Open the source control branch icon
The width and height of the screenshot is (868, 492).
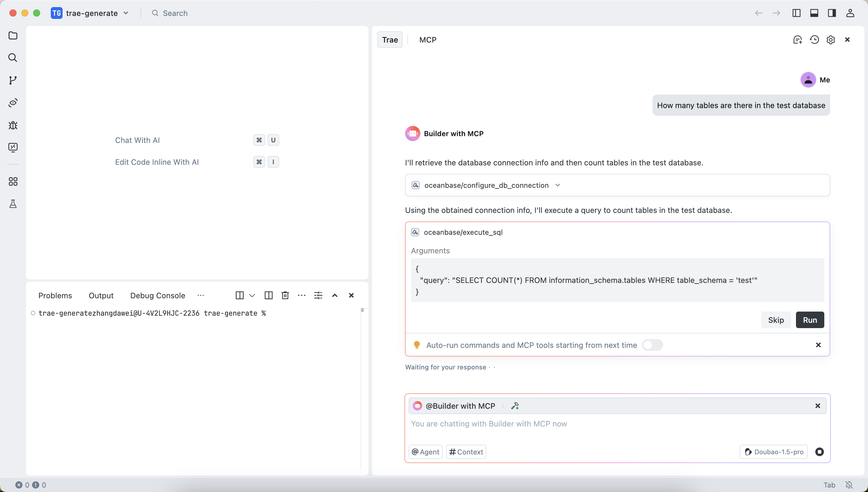(13, 80)
